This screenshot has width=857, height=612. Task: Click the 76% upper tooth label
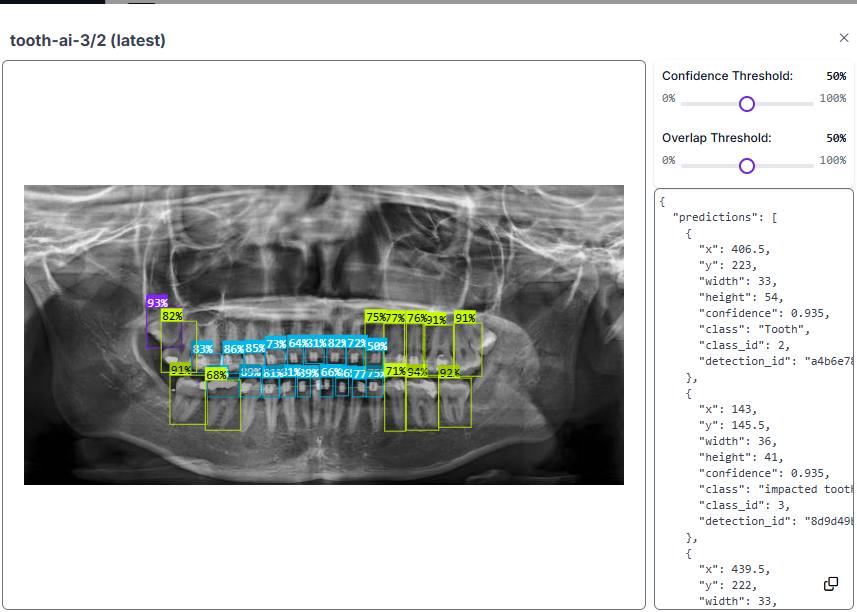[x=416, y=317]
